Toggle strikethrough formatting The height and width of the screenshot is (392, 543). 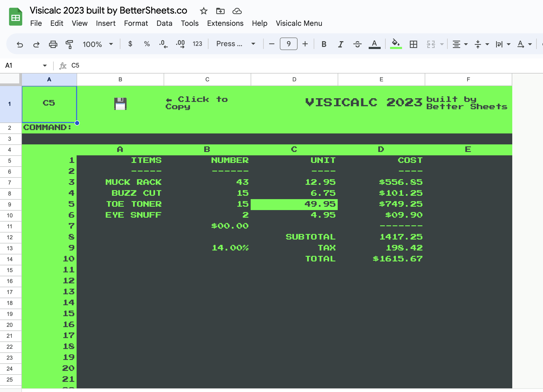(357, 44)
